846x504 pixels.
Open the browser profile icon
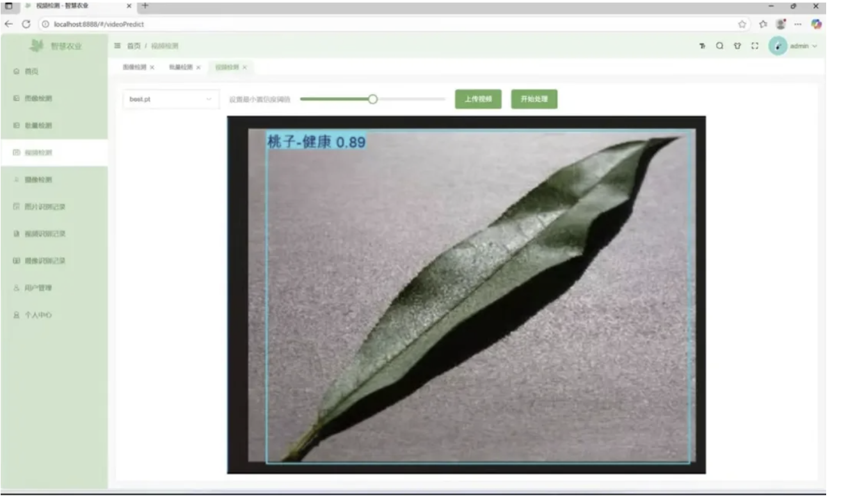[x=781, y=24]
